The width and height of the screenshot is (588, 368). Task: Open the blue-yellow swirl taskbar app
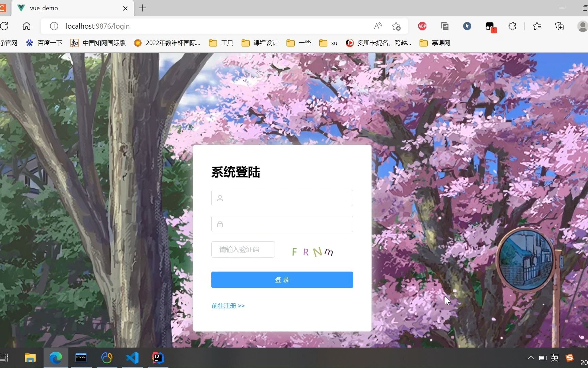tap(107, 358)
